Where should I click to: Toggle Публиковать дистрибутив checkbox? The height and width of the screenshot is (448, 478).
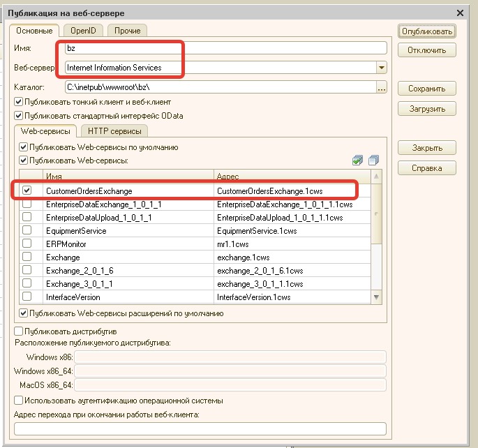[x=19, y=331]
